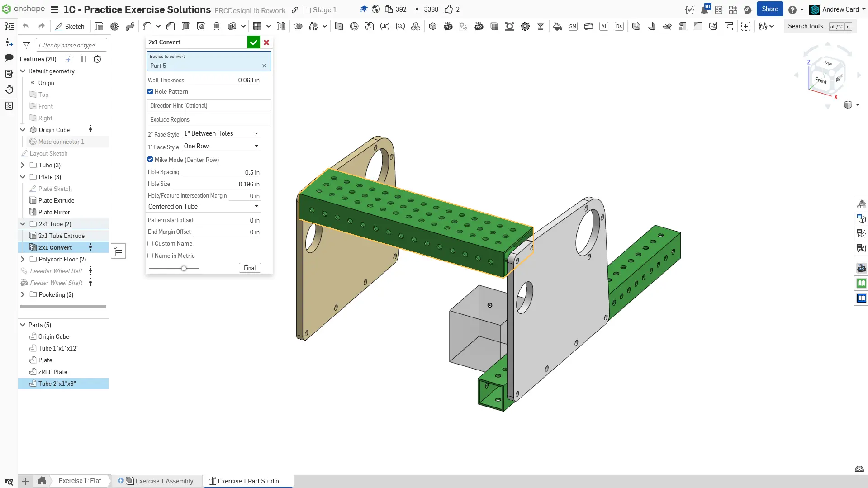Expand the Polycarb Floor (2) folder
Viewport: 868px width, 488px height.
click(23, 259)
